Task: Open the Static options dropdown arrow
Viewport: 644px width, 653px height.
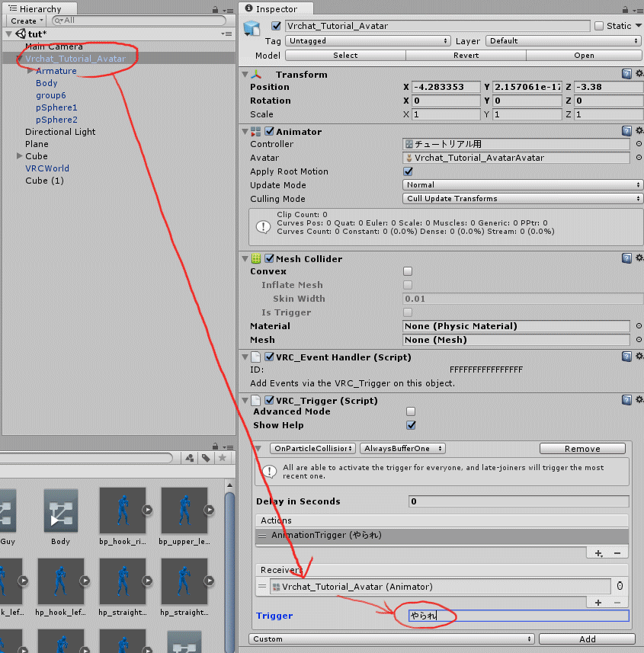Action: 639,26
